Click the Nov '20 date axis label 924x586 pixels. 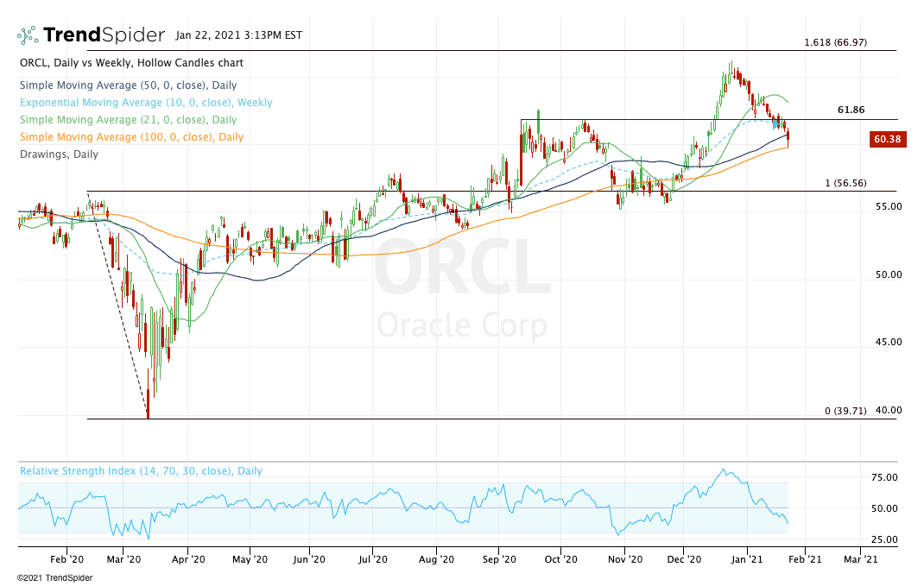624,559
